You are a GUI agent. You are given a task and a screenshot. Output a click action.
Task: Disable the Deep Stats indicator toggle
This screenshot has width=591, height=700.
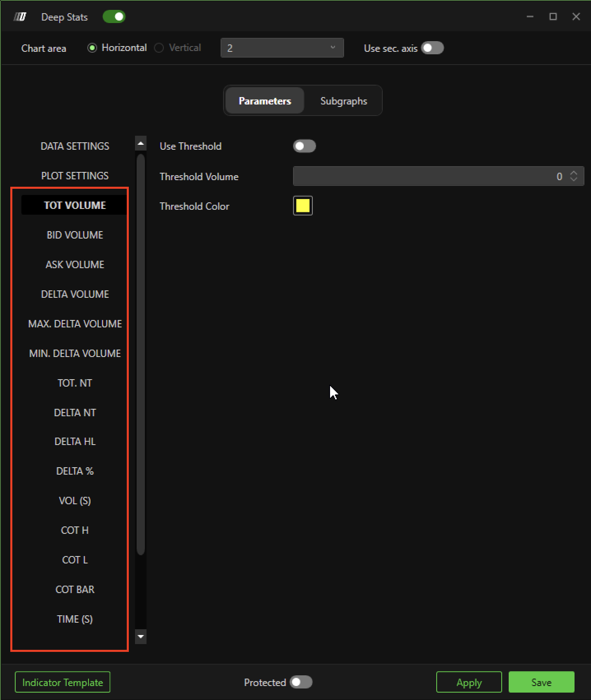pyautogui.click(x=114, y=17)
